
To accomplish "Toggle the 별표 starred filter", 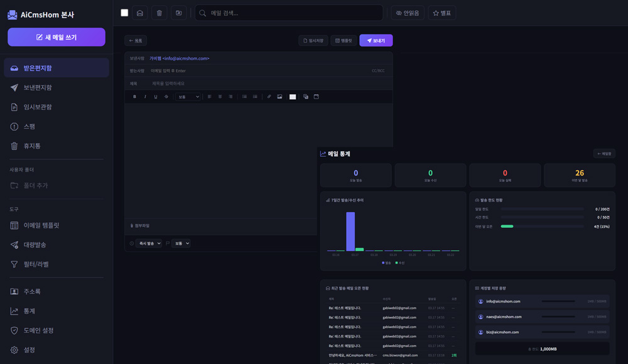I will [442, 13].
